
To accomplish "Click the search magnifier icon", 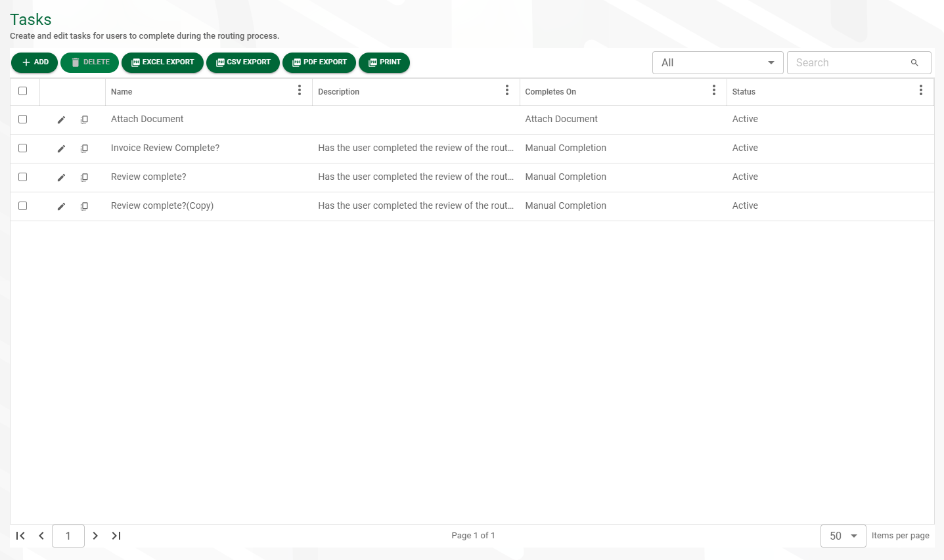I will (x=914, y=63).
